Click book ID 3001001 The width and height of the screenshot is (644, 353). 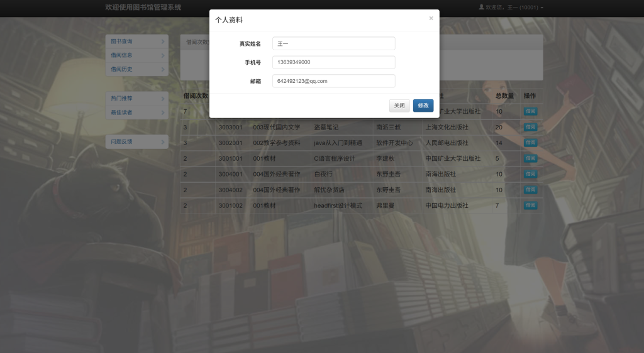click(x=230, y=158)
